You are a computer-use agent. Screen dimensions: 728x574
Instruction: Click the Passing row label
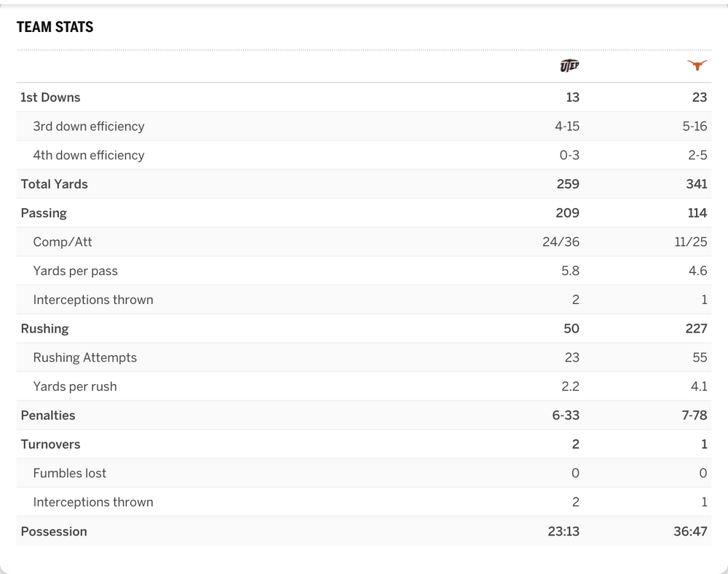44,213
